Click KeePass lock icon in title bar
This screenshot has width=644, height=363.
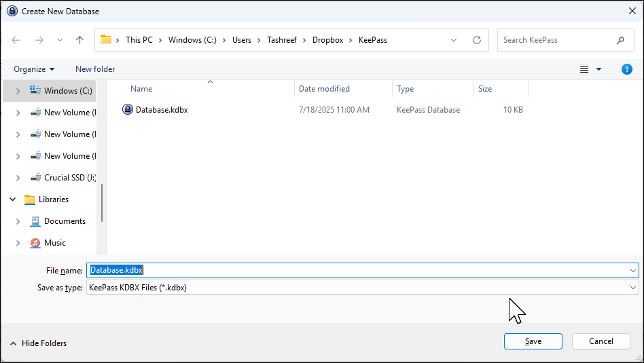(x=12, y=11)
